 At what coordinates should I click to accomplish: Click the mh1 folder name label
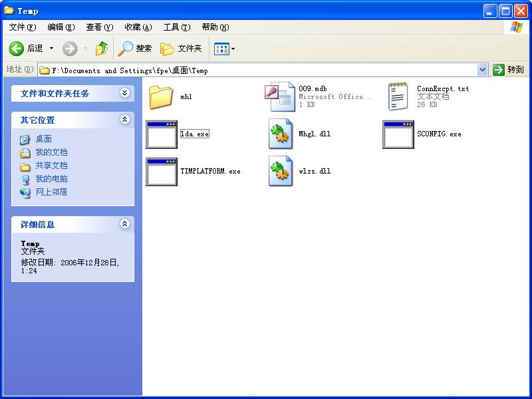(x=186, y=96)
